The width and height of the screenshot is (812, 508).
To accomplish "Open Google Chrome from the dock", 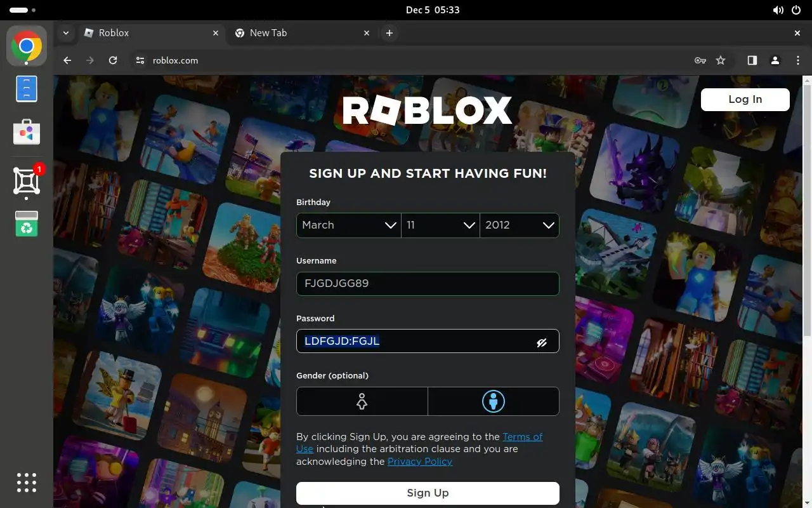I will coord(27,46).
